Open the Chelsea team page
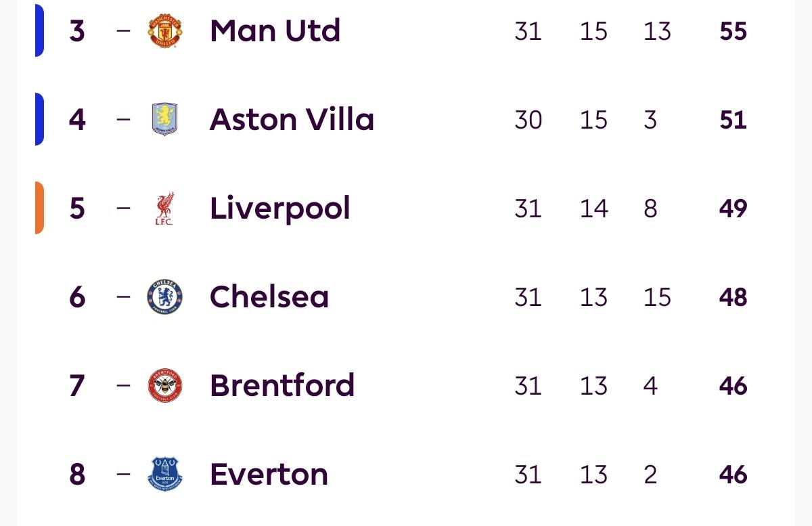Image resolution: width=812 pixels, height=526 pixels. coord(269,297)
